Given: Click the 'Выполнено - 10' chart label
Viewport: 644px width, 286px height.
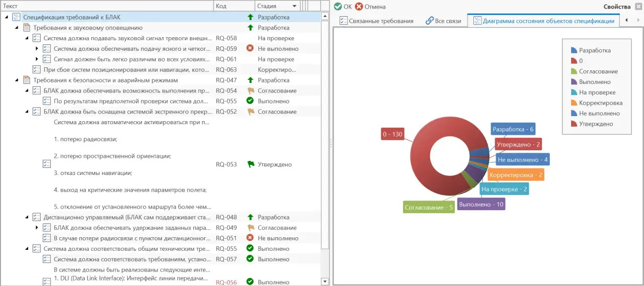Looking at the screenshot, I should (481, 204).
